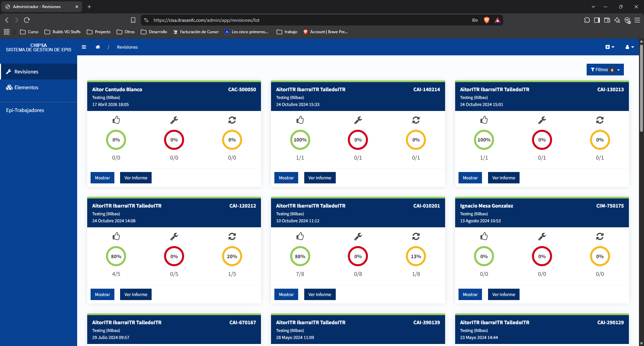
Task: Toggle the sidebar hamburger menu icon
Action: (x=84, y=47)
